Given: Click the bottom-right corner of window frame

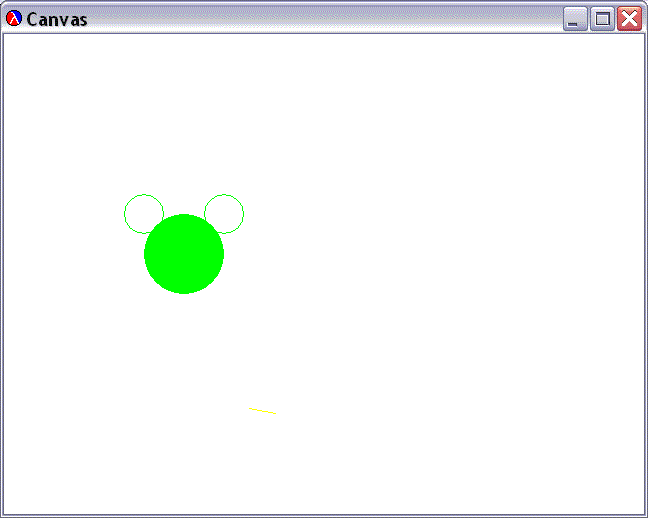Looking at the screenshot, I should tap(645, 515).
